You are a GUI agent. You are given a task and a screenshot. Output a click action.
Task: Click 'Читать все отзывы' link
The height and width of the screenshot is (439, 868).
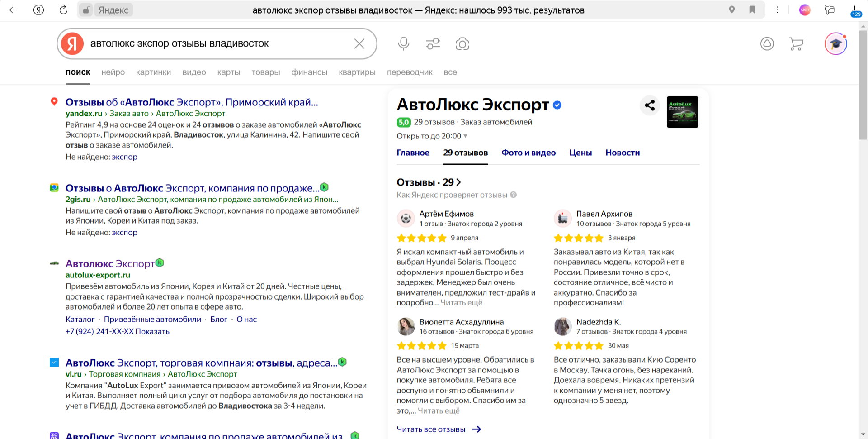tap(439, 429)
